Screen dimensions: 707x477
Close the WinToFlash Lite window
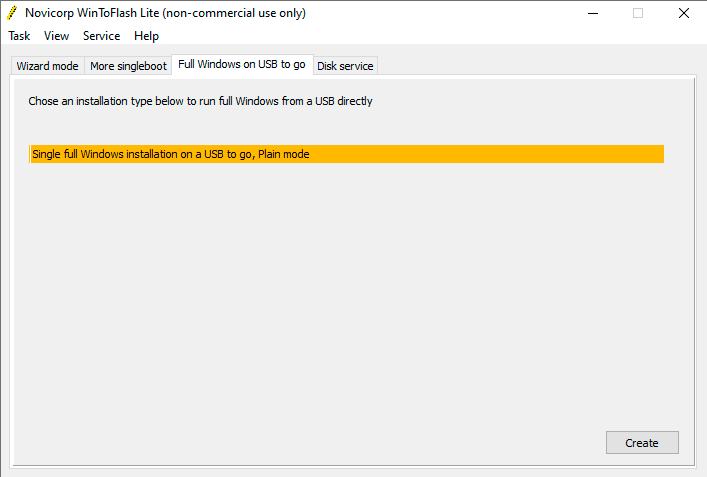click(684, 13)
